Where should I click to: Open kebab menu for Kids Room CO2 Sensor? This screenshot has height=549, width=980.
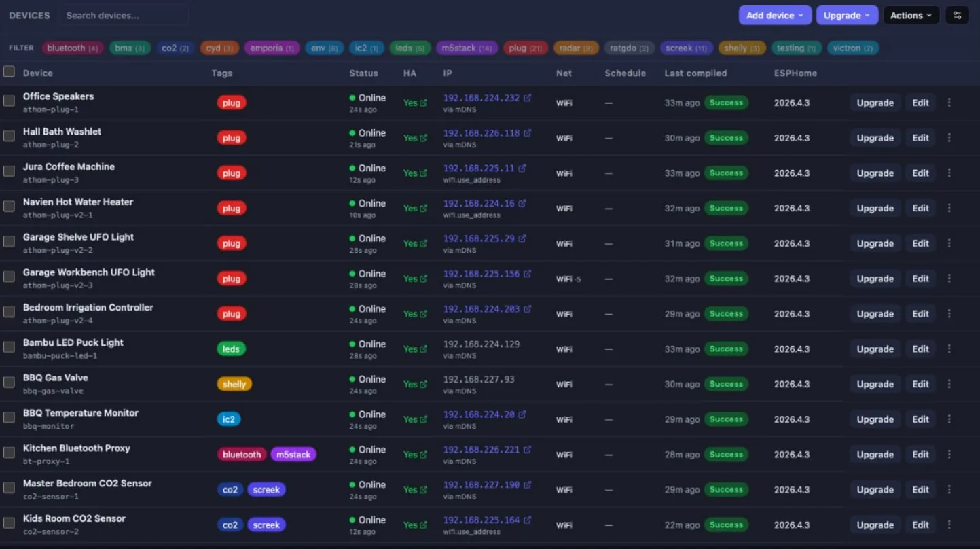pyautogui.click(x=949, y=525)
